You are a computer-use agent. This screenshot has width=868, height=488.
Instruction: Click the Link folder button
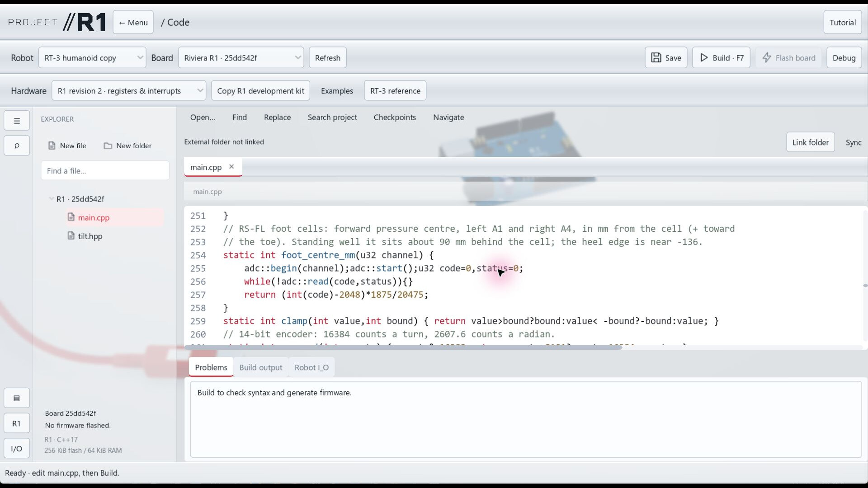[810, 142]
